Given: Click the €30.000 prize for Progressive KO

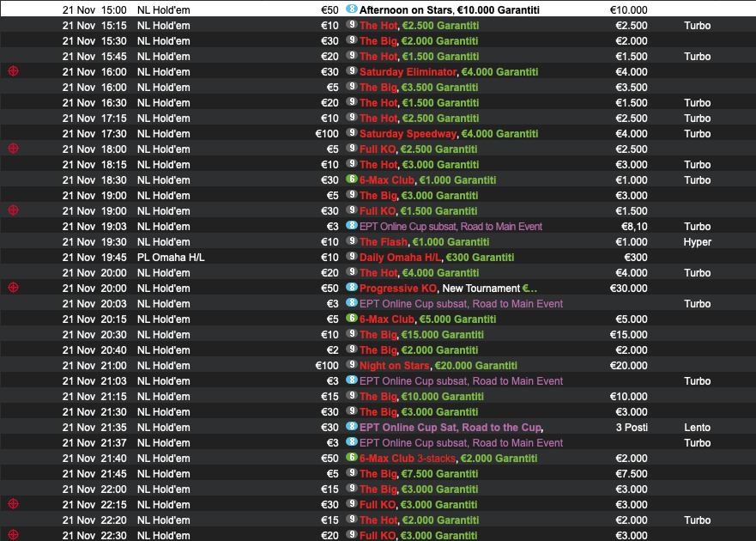Looking at the screenshot, I should [629, 289].
